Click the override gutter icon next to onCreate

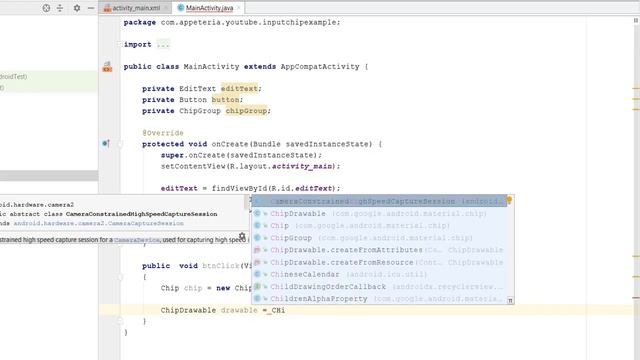point(106,144)
